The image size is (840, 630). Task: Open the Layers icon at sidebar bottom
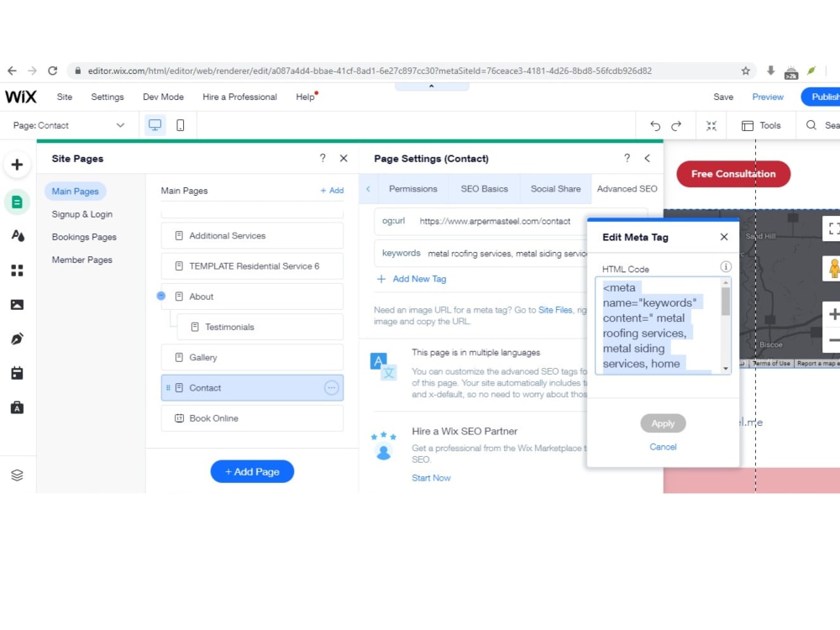pyautogui.click(x=17, y=475)
